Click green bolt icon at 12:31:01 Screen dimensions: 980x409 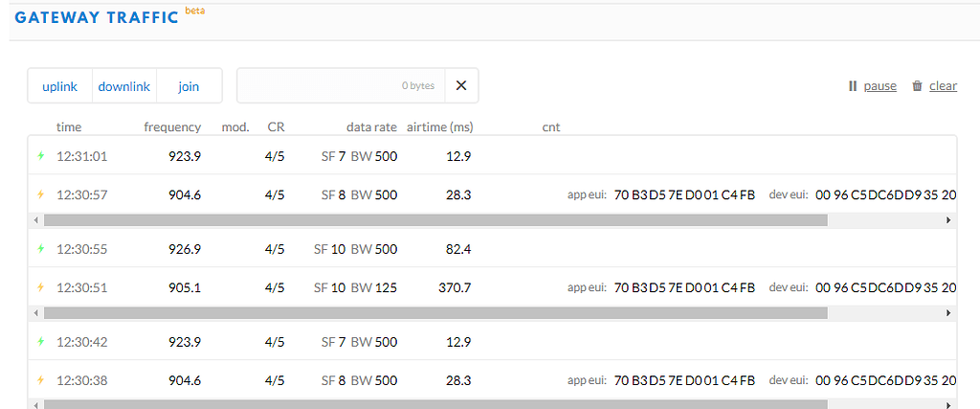(x=41, y=156)
